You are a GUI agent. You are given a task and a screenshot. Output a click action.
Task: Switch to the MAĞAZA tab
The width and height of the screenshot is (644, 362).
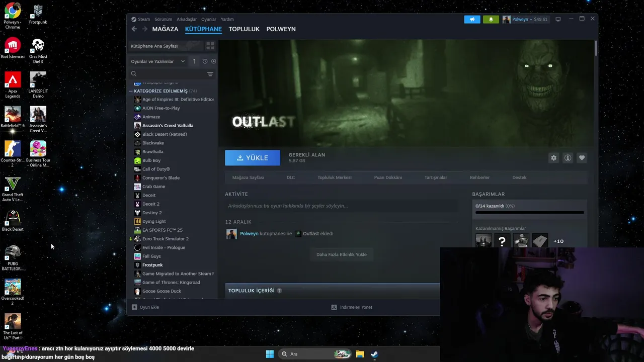(165, 29)
